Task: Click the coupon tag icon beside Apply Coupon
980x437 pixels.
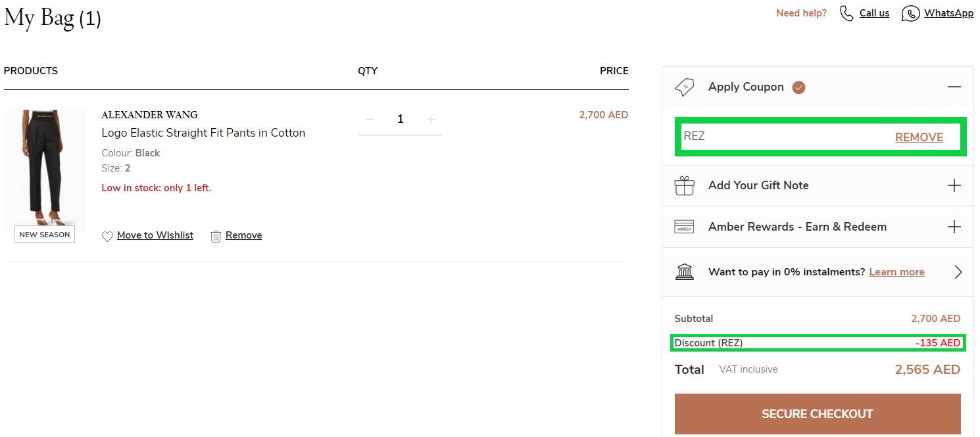Action: [x=684, y=87]
